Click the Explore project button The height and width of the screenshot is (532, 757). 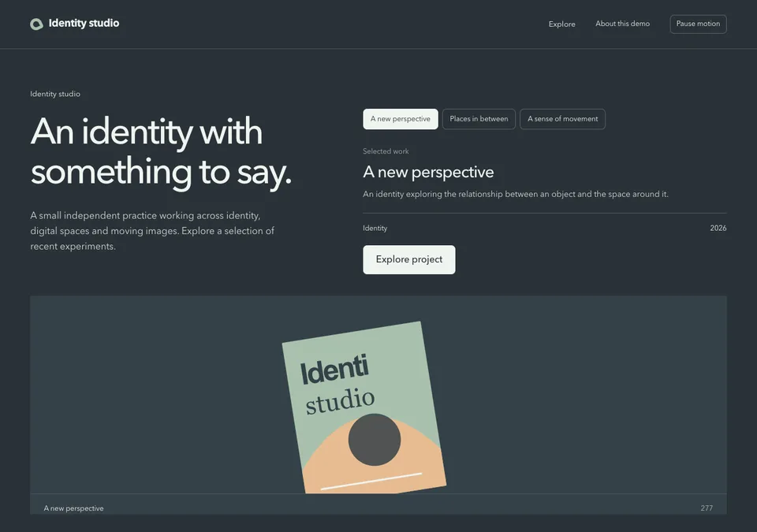409,260
